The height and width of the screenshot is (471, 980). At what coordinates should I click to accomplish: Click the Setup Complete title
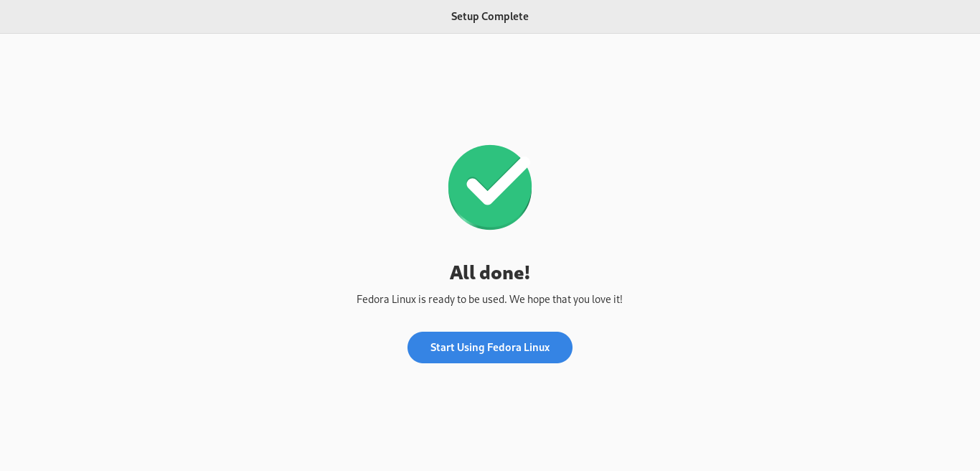click(x=490, y=17)
